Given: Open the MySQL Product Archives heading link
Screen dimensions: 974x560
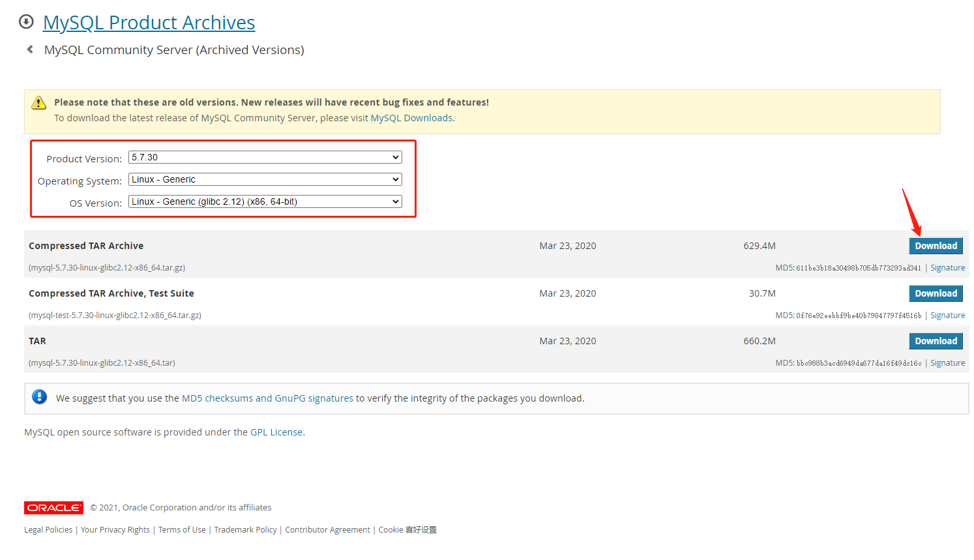Looking at the screenshot, I should pos(149,22).
